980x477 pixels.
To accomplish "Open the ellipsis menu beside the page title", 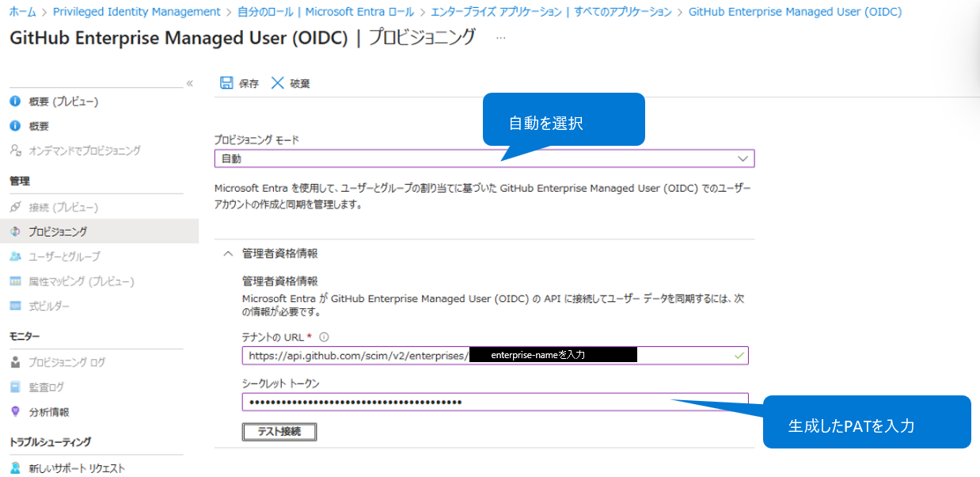I will [500, 37].
